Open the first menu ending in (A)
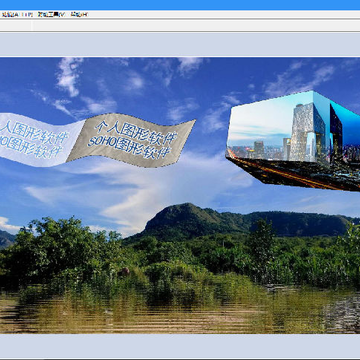The height and width of the screenshot is (360, 360). click(x=10, y=14)
